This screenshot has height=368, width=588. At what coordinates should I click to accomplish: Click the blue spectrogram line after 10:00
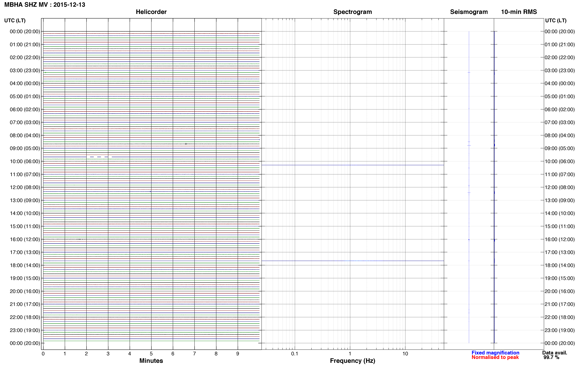click(353, 165)
